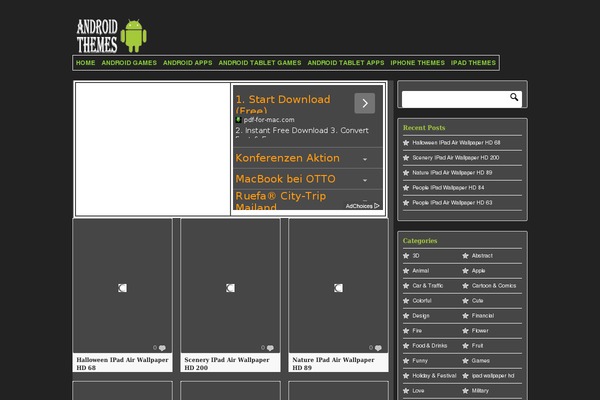This screenshot has height=400, width=600.
Task: Open the Halloween IPad Air Wallpaper thumbnail
Action: (122, 286)
